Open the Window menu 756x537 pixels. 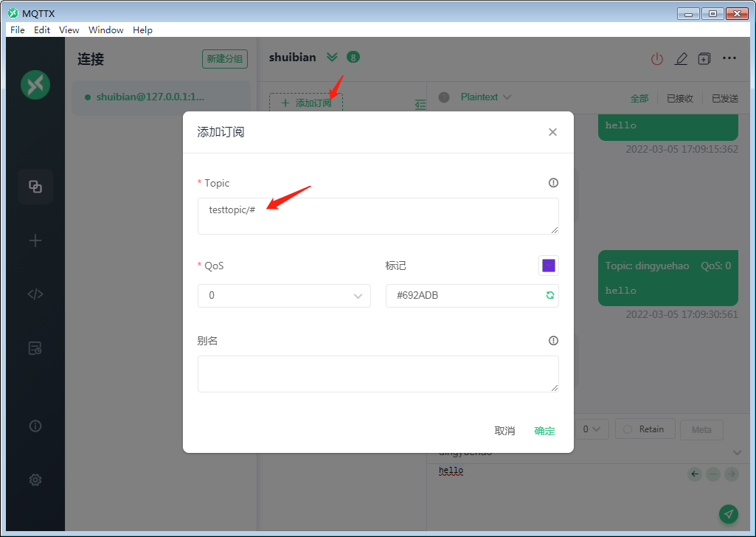(x=106, y=30)
